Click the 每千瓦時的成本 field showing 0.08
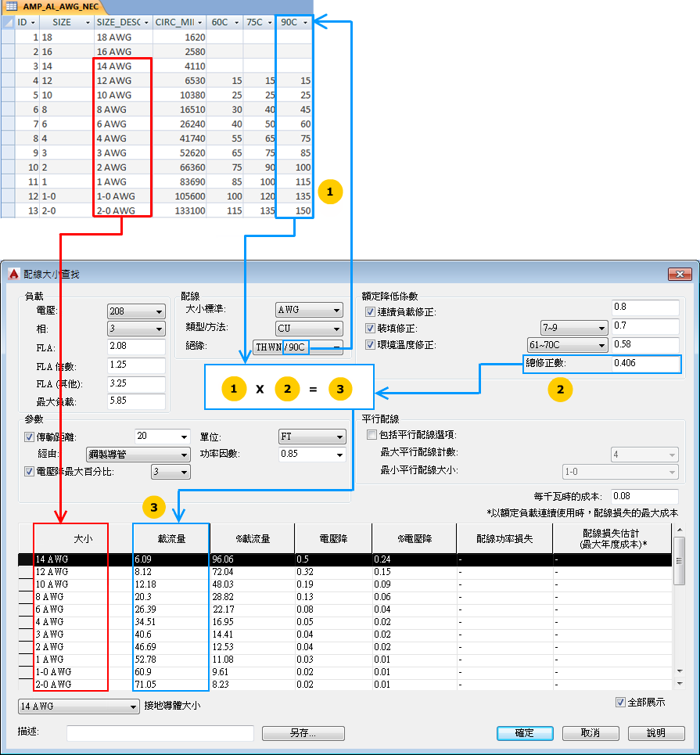This screenshot has width=700, height=755. click(x=644, y=496)
